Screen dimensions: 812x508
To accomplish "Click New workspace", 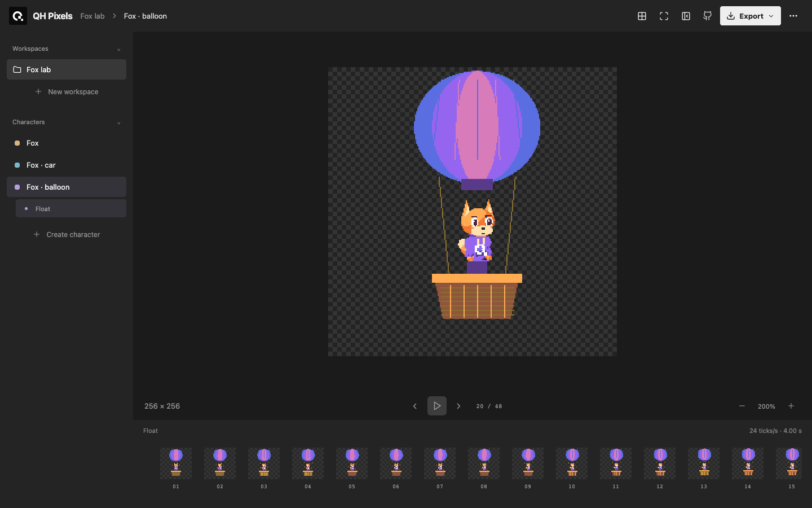I will point(67,91).
